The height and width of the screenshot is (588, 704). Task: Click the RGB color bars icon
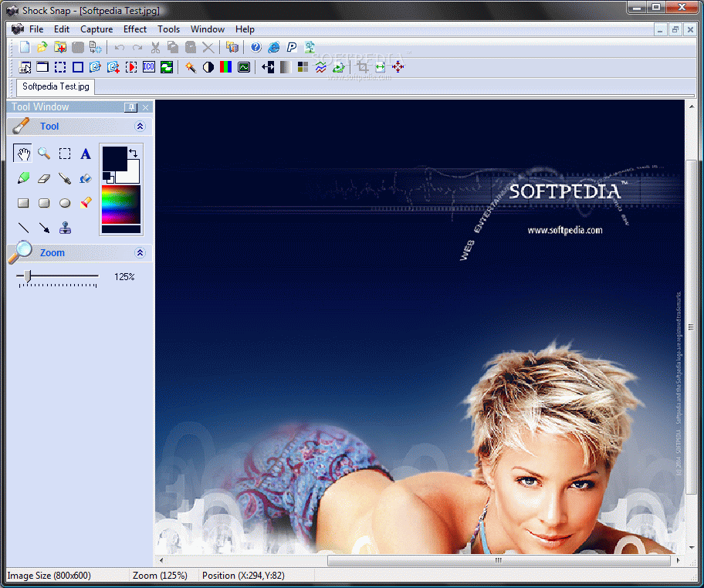pos(226,67)
